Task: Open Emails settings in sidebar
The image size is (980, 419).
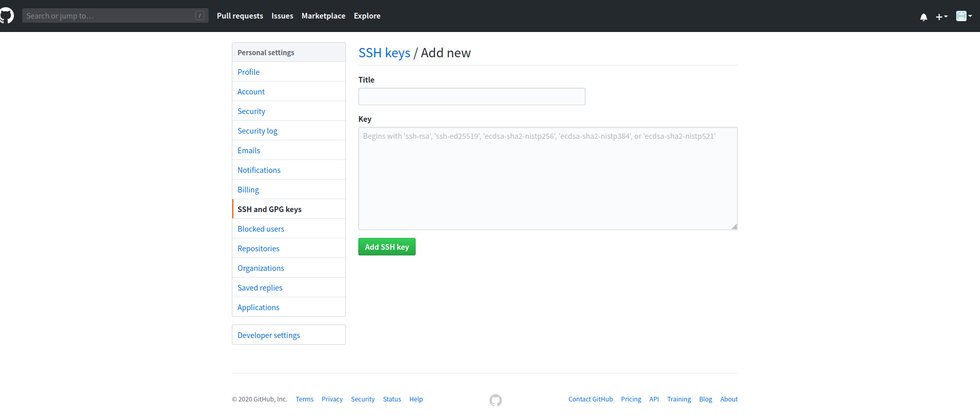Action: coord(289,150)
